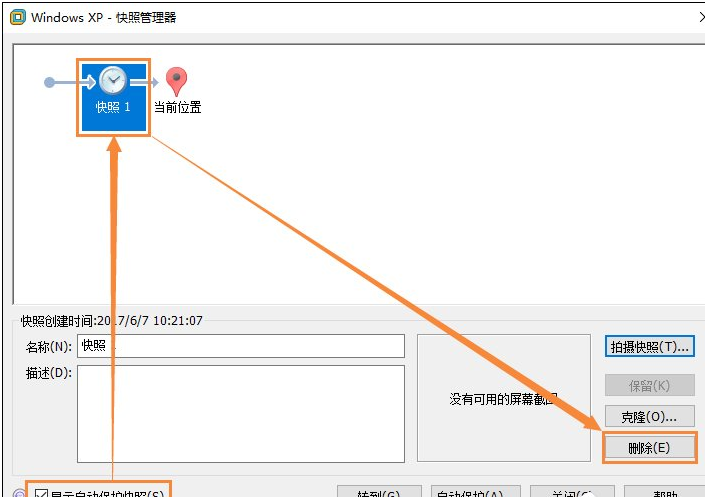The image size is (705, 497).
Task: Click the VMware icon in the title bar
Action: (18, 17)
